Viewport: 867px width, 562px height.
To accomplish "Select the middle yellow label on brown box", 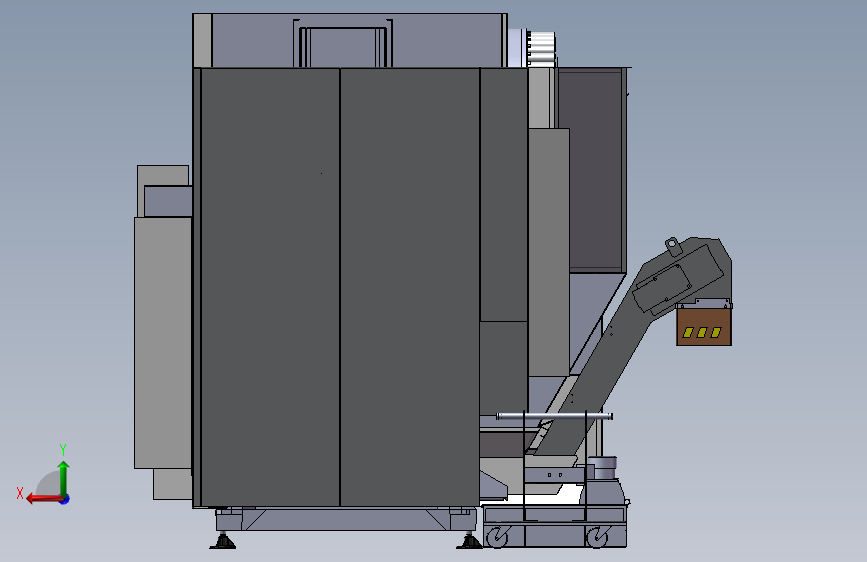I will tap(702, 332).
